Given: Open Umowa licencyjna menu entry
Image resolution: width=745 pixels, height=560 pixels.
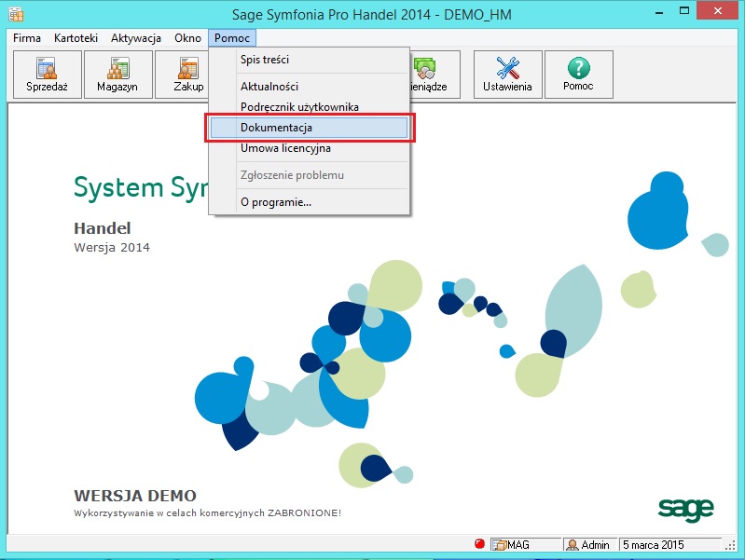Looking at the screenshot, I should pos(309,148).
